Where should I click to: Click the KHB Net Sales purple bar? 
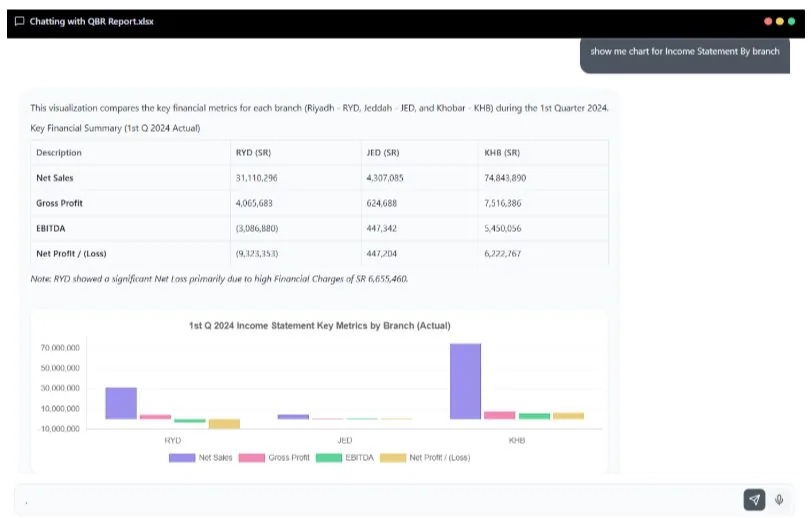465,381
